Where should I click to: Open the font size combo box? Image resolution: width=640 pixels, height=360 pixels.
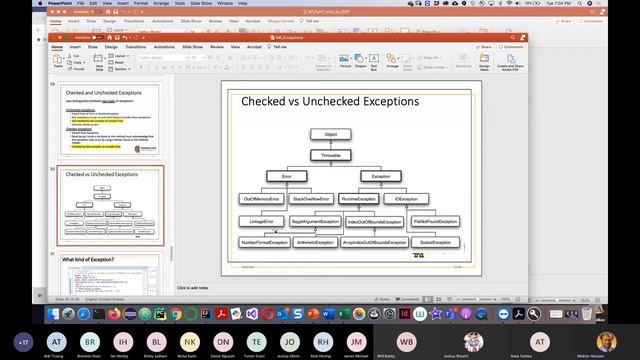pyautogui.click(x=198, y=58)
